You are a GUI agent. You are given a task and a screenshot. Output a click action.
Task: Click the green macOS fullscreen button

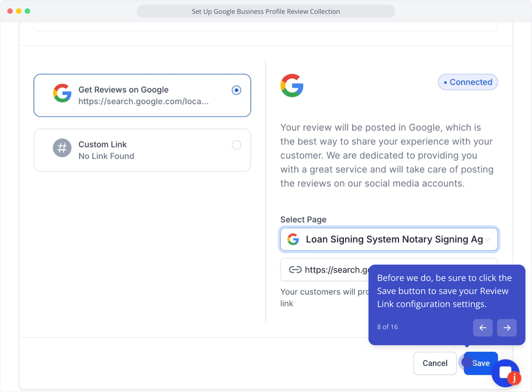coord(27,11)
